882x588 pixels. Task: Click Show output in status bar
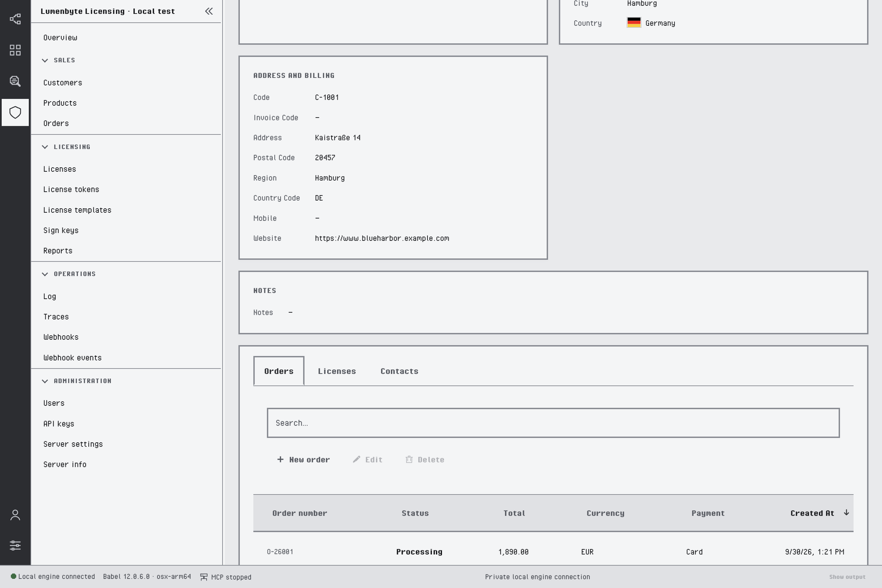[x=847, y=577]
